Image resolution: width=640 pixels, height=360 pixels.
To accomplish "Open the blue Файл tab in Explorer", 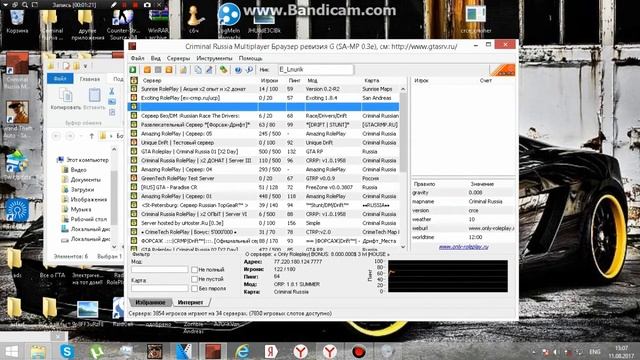I will pos(60,79).
